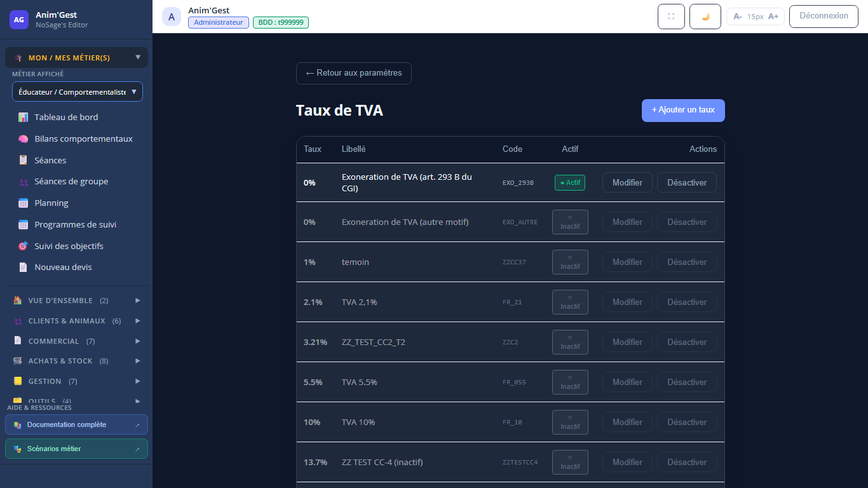Open Séances de groupe page
The height and width of the screenshot is (488, 868).
coord(76,182)
